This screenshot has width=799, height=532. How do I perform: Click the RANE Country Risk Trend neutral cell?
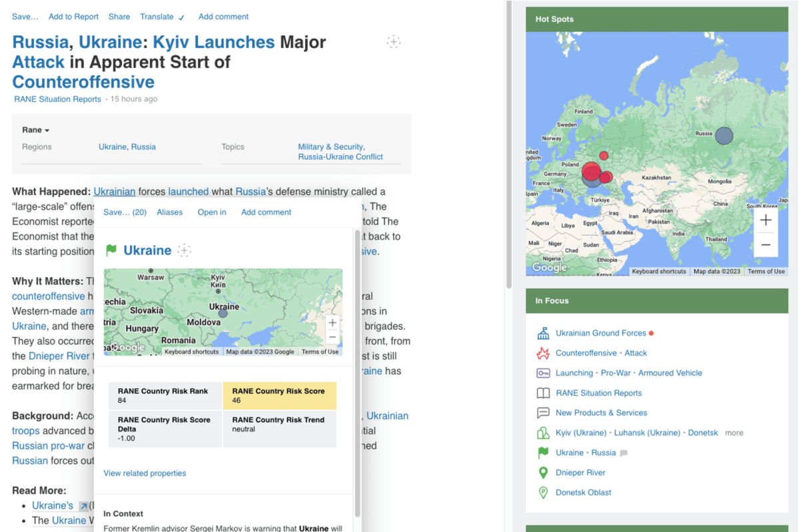coord(279,429)
